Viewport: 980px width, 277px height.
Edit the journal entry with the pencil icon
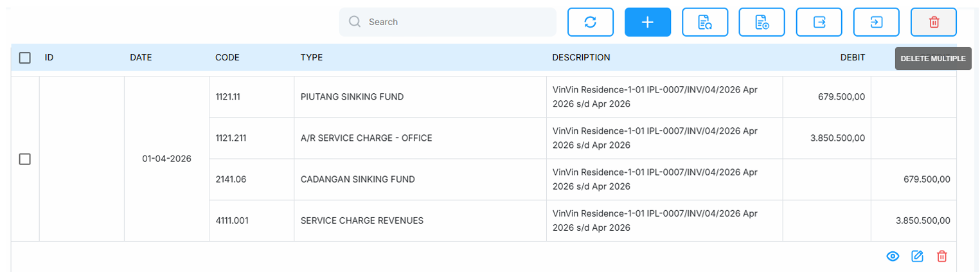[918, 256]
